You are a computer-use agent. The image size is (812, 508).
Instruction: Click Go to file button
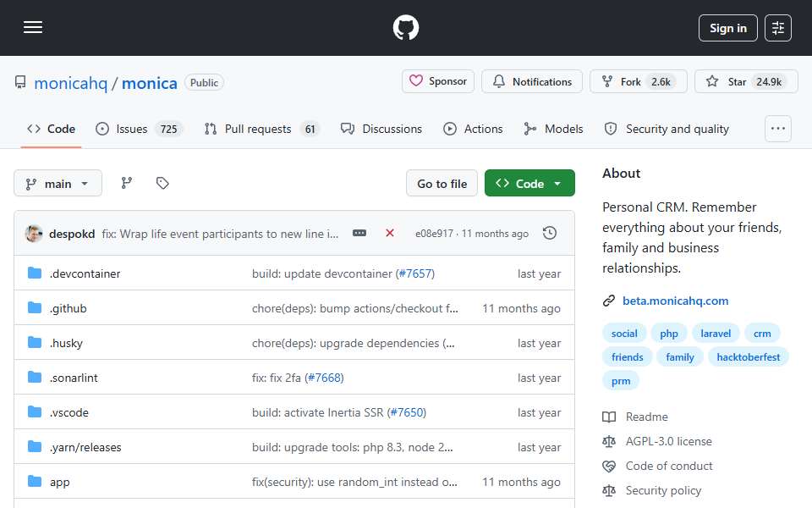(x=442, y=184)
